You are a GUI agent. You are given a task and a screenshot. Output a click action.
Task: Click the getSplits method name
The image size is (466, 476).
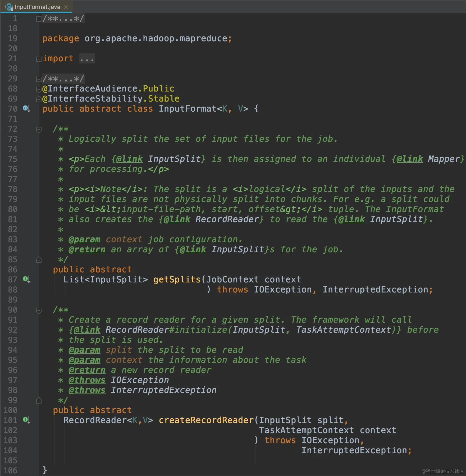177,280
